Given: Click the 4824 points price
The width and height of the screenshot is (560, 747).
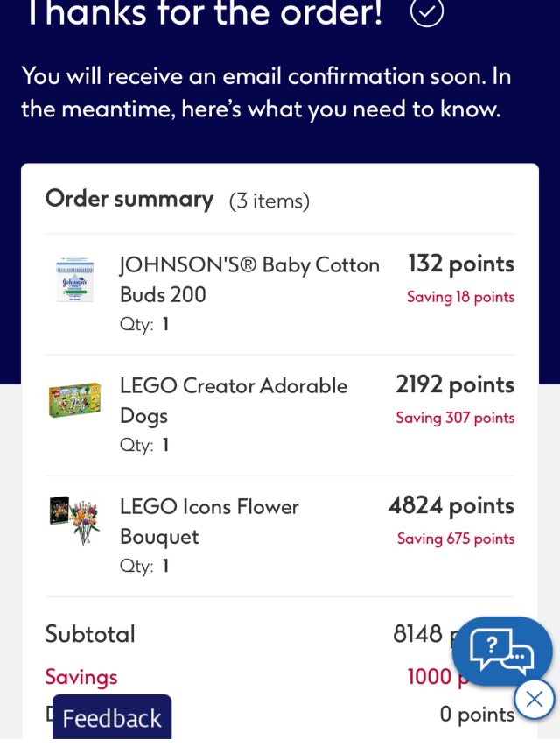Looking at the screenshot, I should (x=451, y=505).
